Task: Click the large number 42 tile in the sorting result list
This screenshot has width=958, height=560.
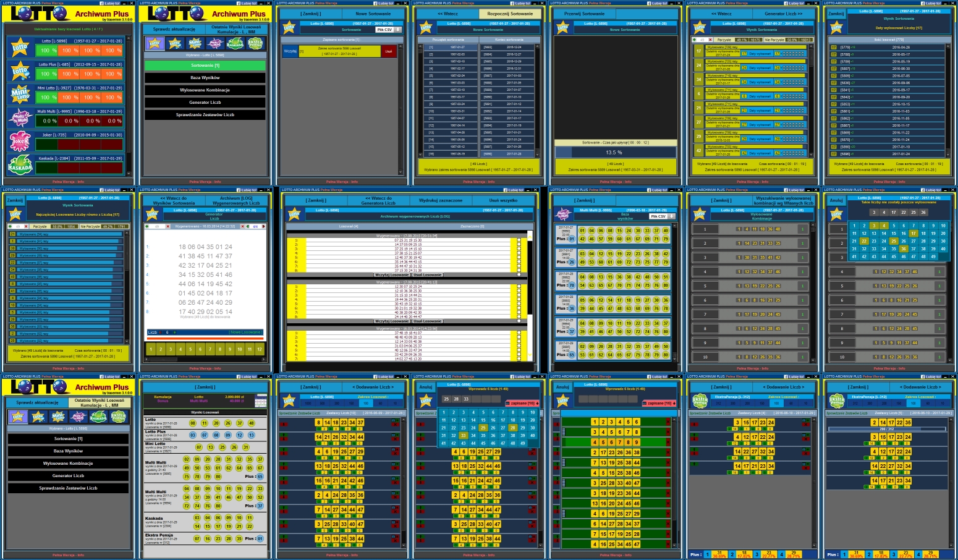Action: point(698,150)
